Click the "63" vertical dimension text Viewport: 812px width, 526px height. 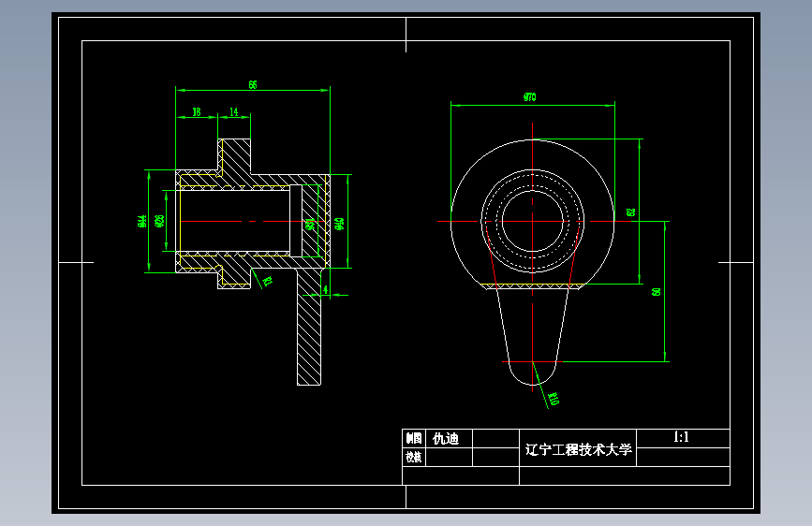pyautogui.click(x=630, y=212)
